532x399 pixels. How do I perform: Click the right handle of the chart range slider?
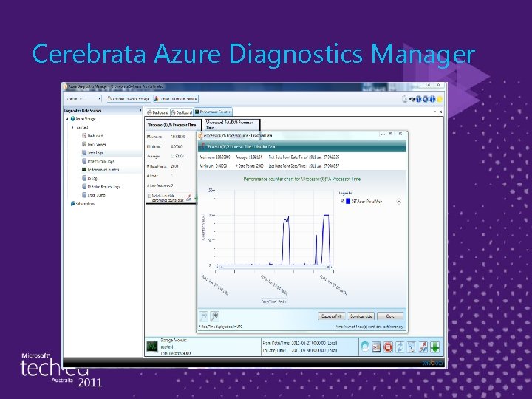tap(328, 267)
